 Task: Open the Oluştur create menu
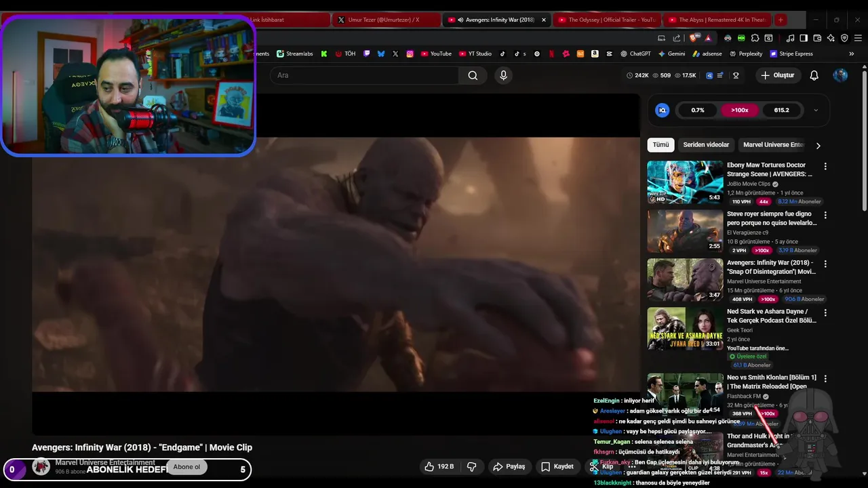tap(777, 75)
